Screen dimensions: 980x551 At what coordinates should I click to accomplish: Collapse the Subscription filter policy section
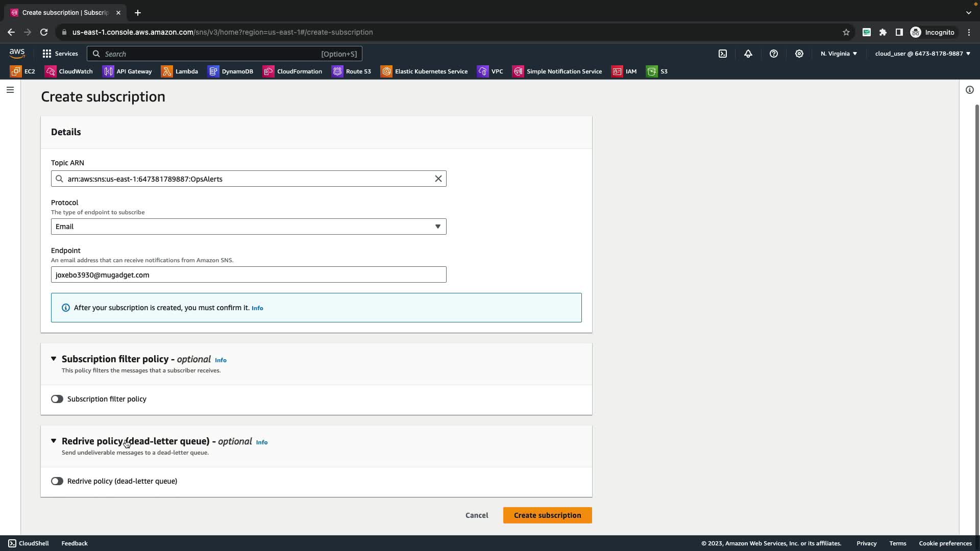(x=54, y=359)
